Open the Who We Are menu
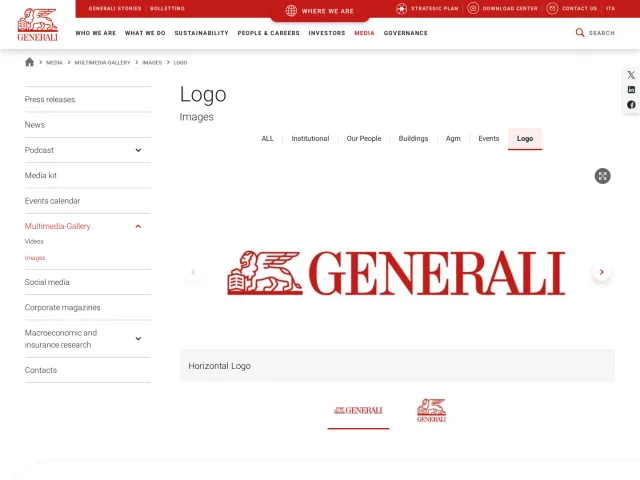Viewport: 640px width, 480px height. click(96, 33)
